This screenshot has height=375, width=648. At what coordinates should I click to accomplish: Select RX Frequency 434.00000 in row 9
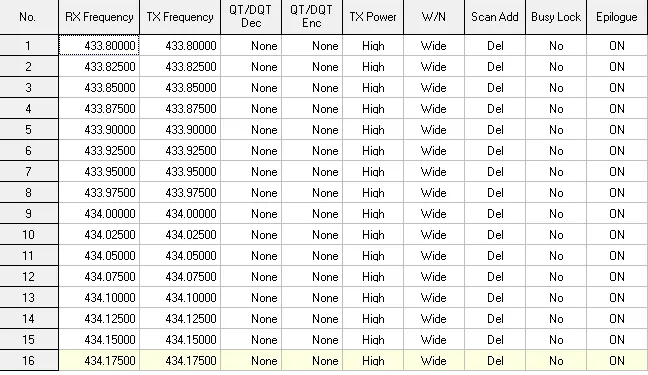(x=99, y=213)
